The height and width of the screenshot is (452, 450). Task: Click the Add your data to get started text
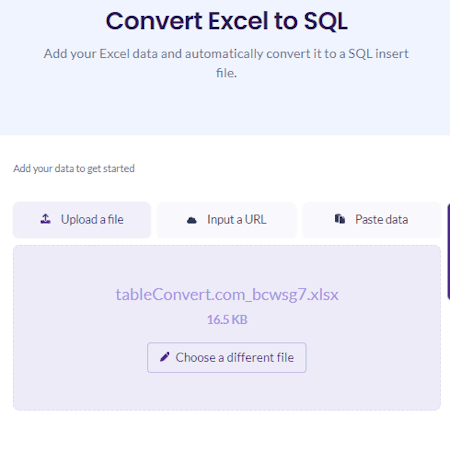[x=74, y=169]
